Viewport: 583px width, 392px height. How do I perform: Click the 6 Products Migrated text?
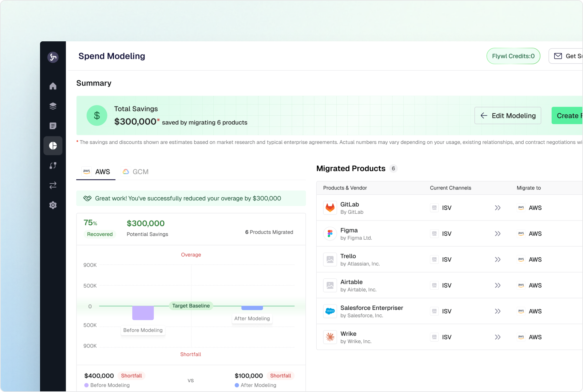pos(269,232)
